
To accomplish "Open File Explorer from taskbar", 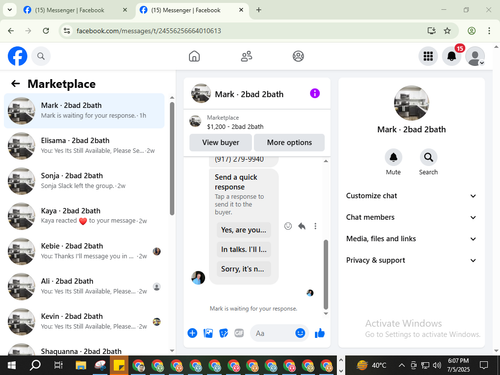I will pos(81,365).
